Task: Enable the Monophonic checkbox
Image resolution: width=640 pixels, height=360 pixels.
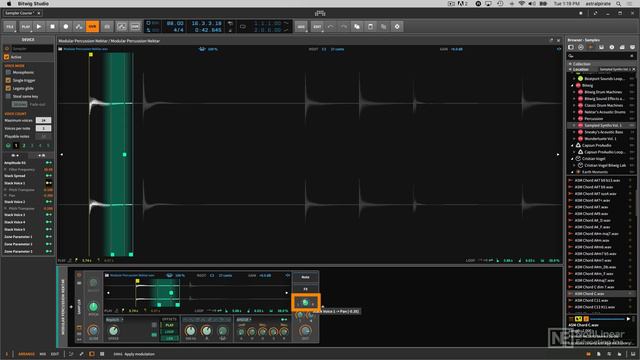Action: click(x=8, y=72)
